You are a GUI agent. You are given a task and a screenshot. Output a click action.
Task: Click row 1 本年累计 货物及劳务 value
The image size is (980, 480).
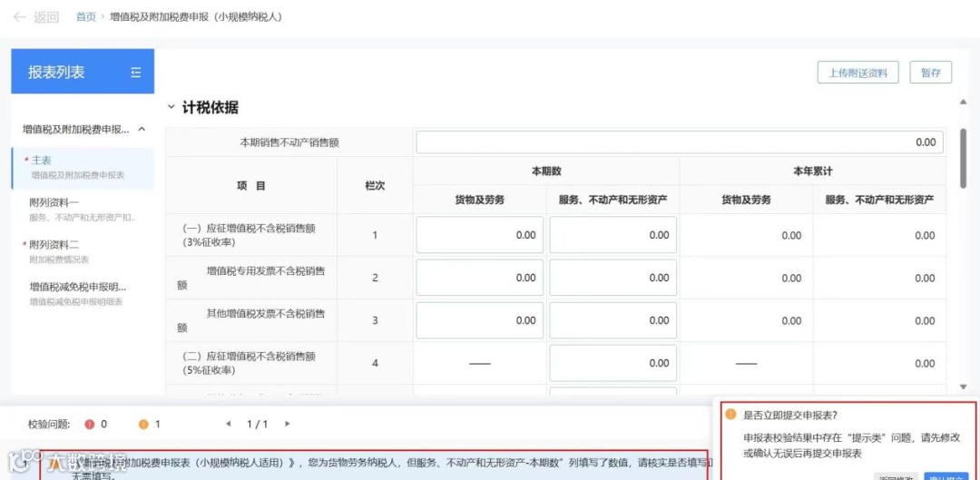pos(791,236)
